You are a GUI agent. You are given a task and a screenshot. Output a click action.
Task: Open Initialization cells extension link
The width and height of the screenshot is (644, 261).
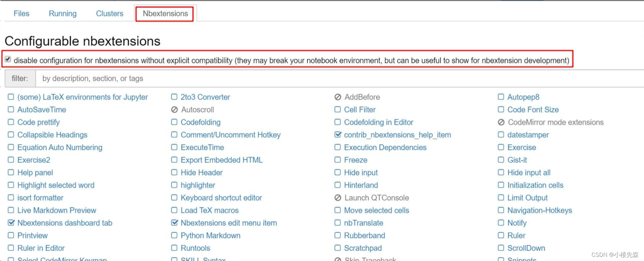pyautogui.click(x=535, y=185)
